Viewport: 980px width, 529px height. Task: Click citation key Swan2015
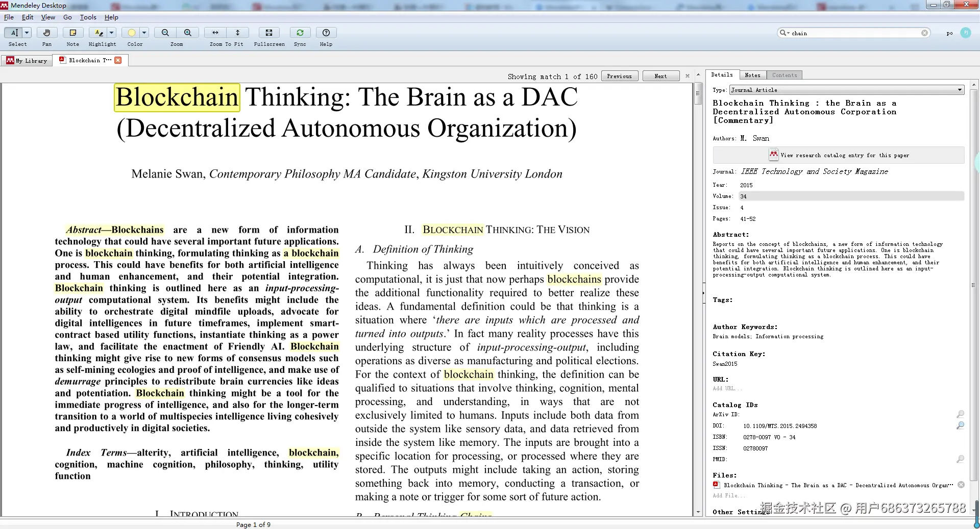pos(725,364)
